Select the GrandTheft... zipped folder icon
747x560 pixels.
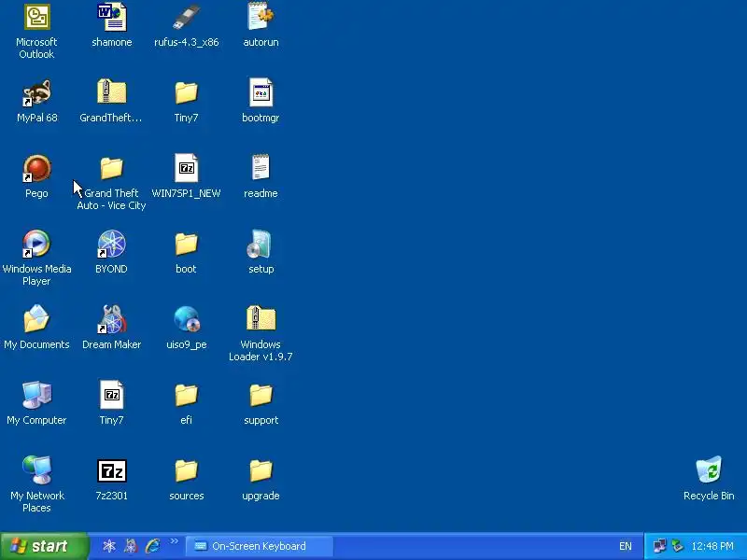[111, 92]
